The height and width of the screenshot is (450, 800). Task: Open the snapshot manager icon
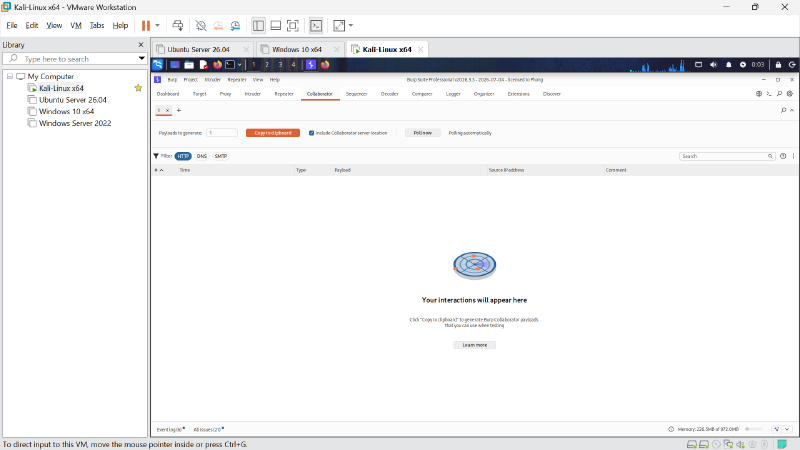click(235, 26)
